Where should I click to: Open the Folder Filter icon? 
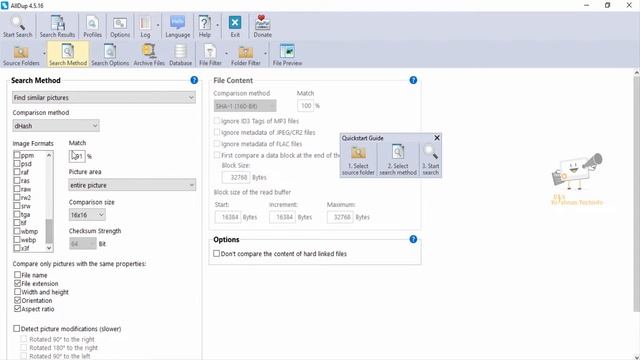245,55
